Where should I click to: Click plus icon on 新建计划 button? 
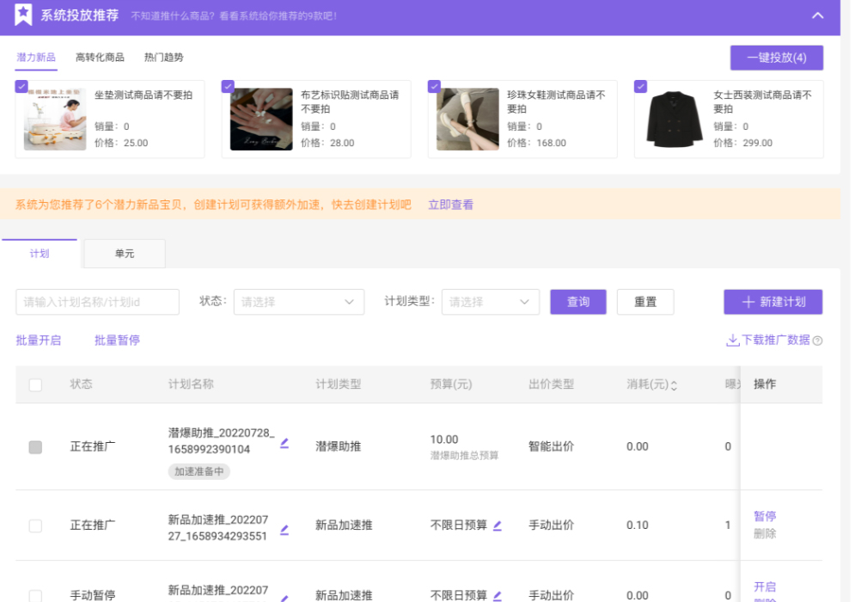pos(749,302)
